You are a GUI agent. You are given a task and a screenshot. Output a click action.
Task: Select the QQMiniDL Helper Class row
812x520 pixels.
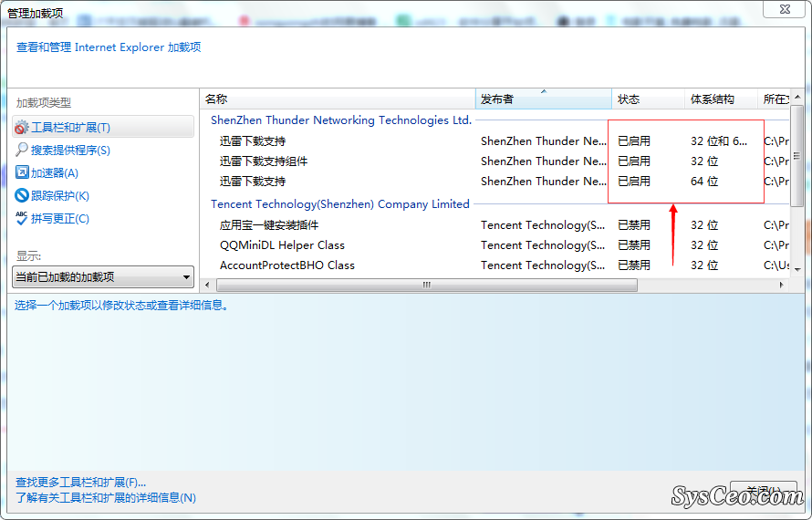(x=496, y=245)
